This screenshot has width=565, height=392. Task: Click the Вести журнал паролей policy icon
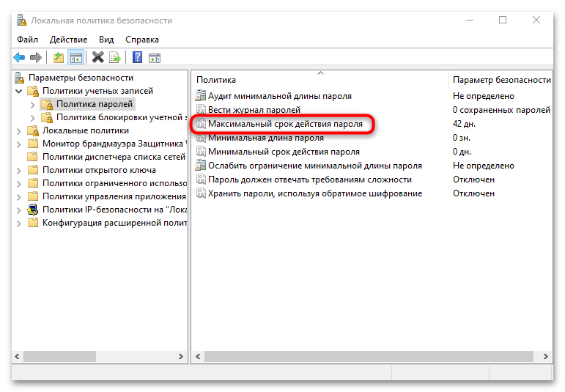tap(200, 109)
